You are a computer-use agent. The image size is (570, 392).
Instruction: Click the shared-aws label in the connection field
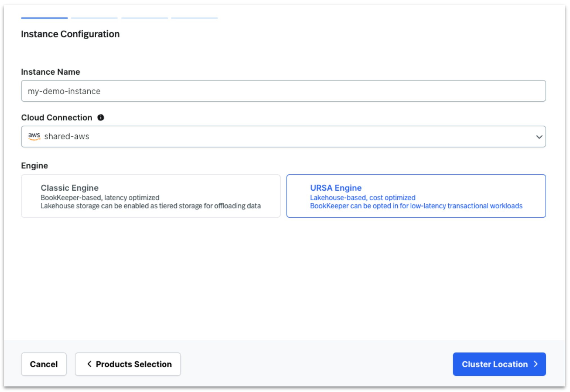tap(66, 137)
